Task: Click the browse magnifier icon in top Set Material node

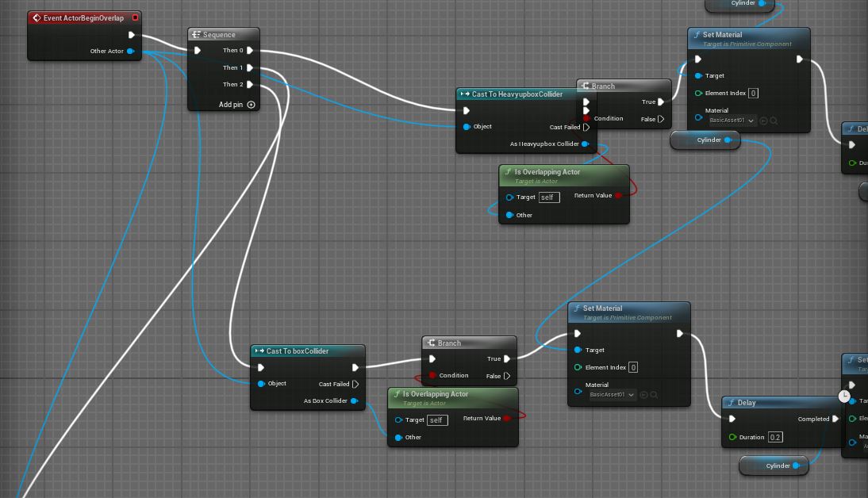Action: (x=774, y=121)
